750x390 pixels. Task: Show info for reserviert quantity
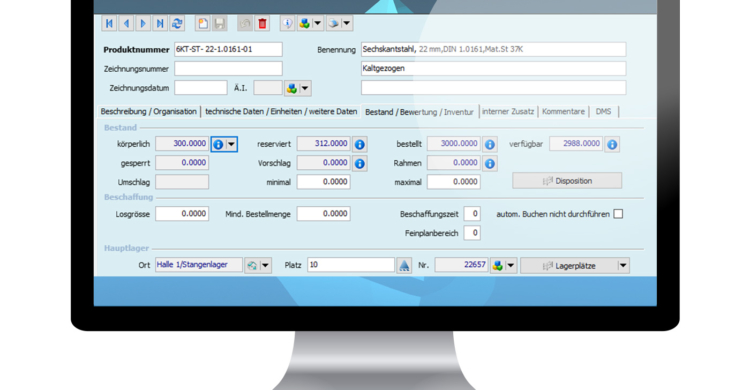click(360, 144)
